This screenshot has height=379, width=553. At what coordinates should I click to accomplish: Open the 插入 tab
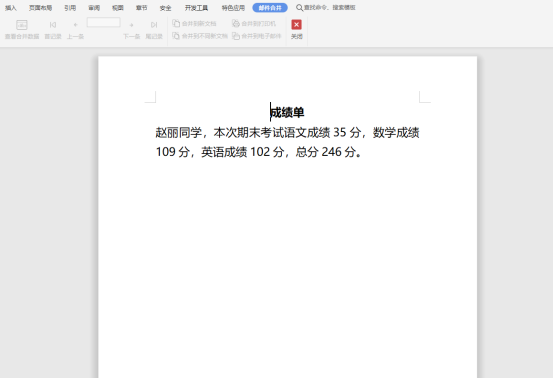pos(11,8)
